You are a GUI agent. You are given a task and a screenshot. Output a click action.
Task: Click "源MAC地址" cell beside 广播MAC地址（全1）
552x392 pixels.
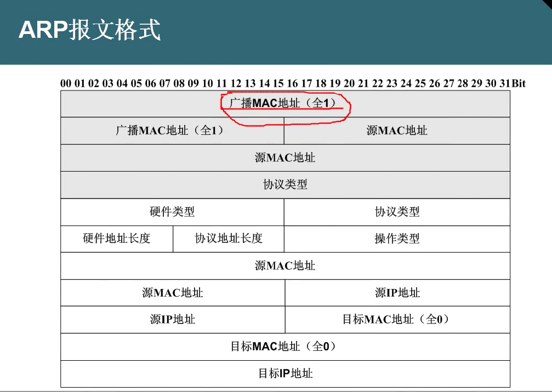pyautogui.click(x=397, y=130)
